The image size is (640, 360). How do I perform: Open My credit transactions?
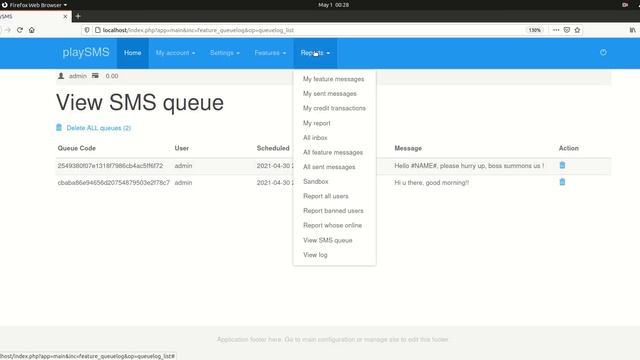click(334, 108)
